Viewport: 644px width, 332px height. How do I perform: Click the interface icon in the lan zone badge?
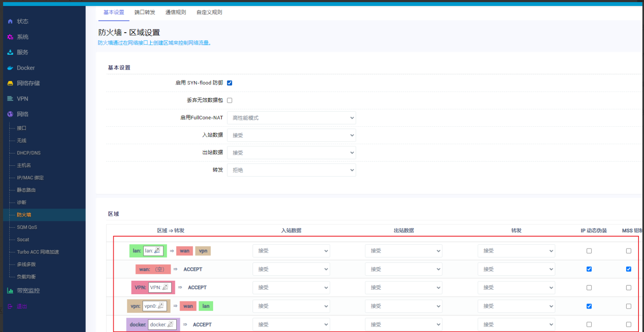pos(157,251)
